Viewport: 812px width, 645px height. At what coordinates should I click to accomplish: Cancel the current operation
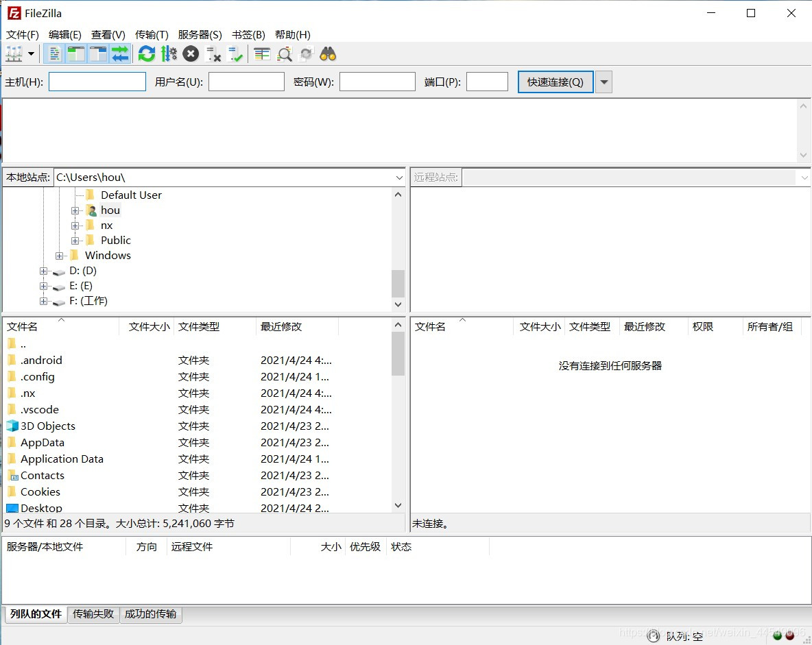[x=191, y=54]
